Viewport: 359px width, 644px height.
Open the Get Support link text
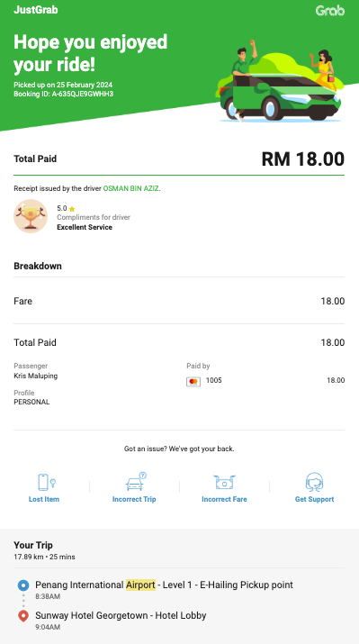coord(315,499)
